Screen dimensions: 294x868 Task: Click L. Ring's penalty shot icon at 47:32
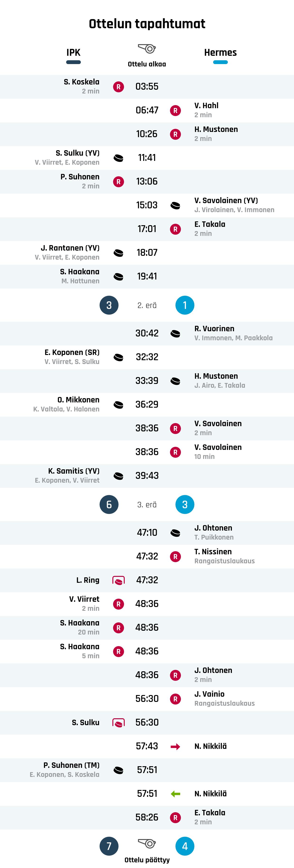[x=118, y=580]
